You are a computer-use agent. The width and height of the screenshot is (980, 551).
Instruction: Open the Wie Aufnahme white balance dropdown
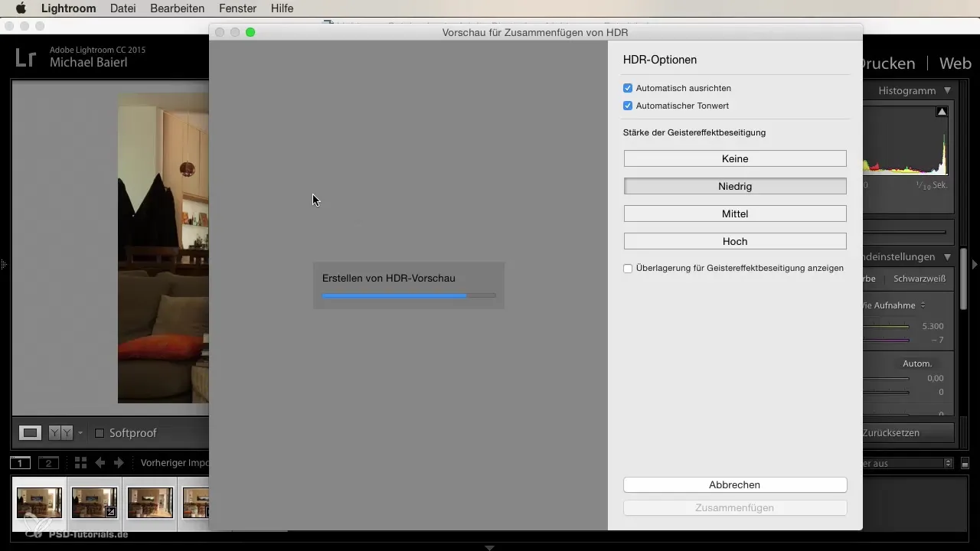click(x=893, y=305)
